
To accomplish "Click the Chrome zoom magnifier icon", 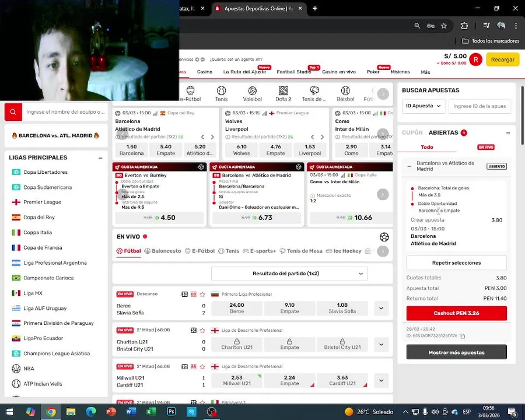I will 417,26.
